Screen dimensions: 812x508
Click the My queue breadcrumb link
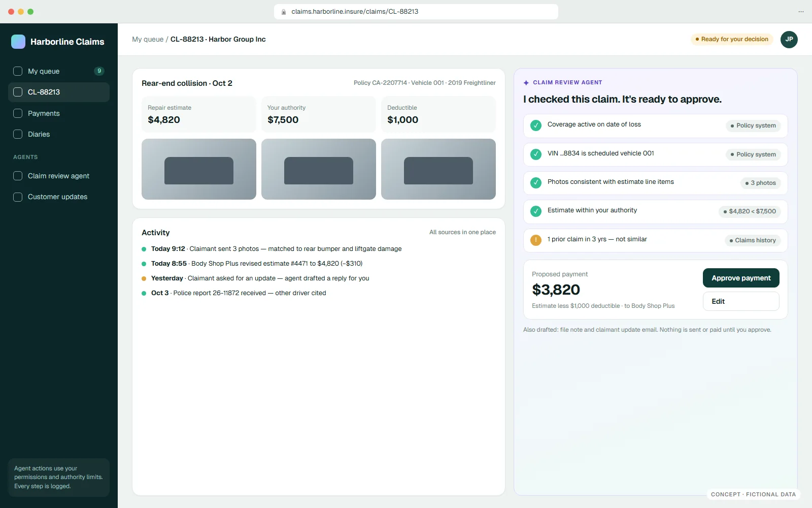(x=148, y=39)
